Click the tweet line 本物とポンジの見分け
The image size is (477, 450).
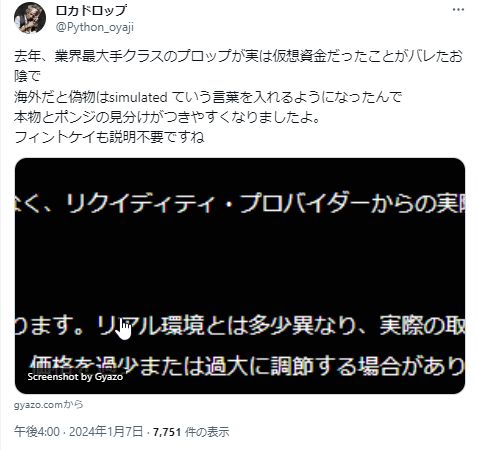click(x=167, y=117)
